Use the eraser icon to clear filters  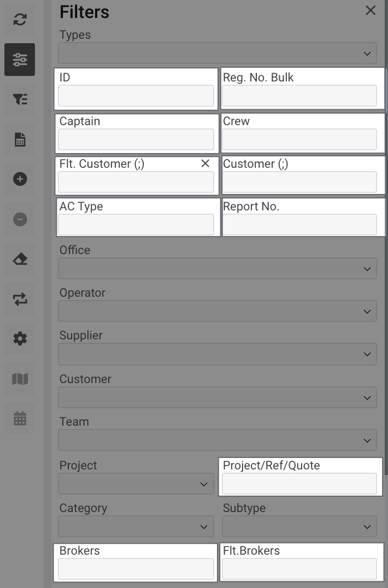[20, 258]
